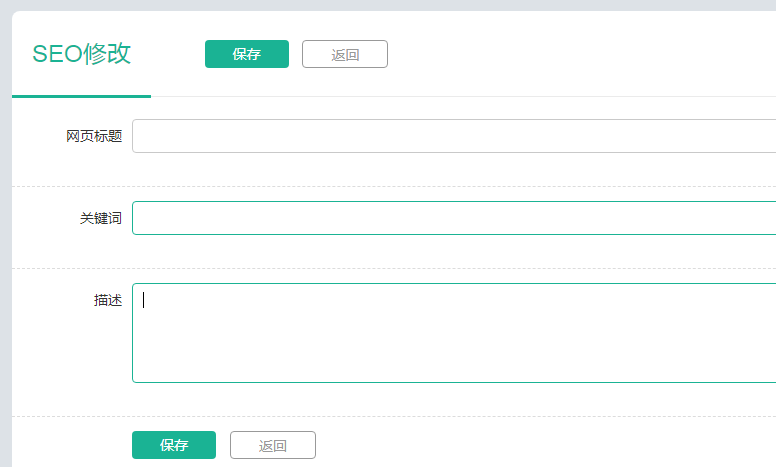Click the top 保存 button beside the heading

pyautogui.click(x=247, y=54)
